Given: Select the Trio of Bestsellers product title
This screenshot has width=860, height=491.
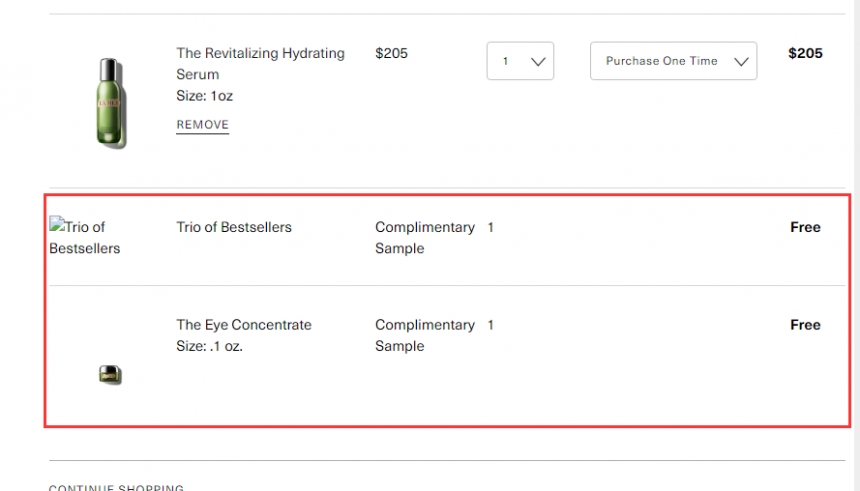Looking at the screenshot, I should coord(234,227).
